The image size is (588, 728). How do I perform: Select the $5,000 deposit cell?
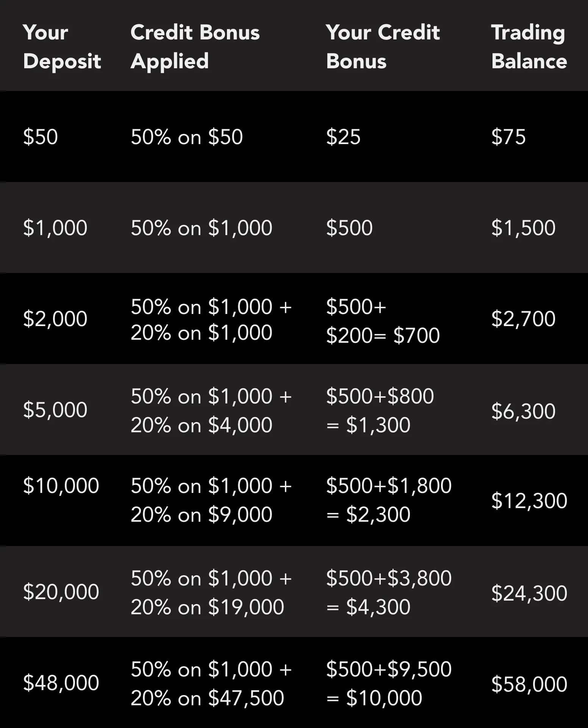55,410
